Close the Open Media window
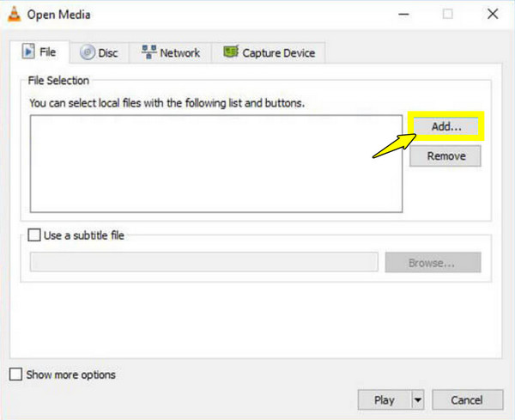The height and width of the screenshot is (420, 515). click(492, 15)
